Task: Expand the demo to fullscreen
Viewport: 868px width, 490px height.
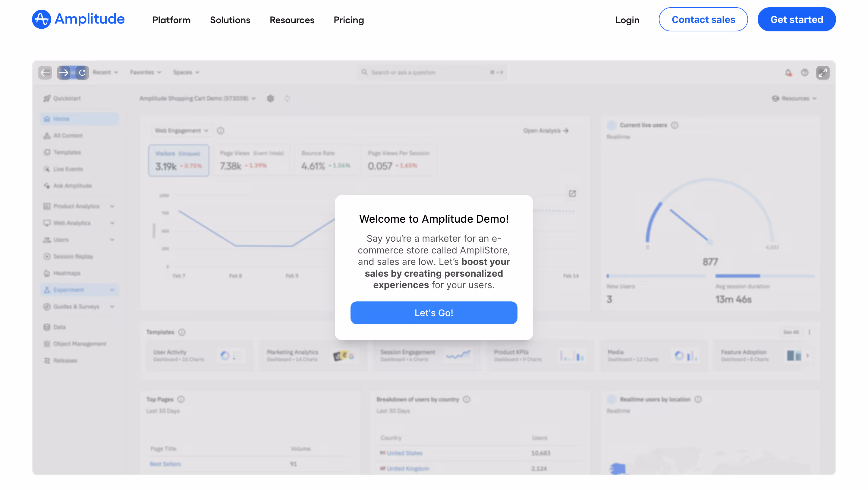Action: tap(822, 72)
